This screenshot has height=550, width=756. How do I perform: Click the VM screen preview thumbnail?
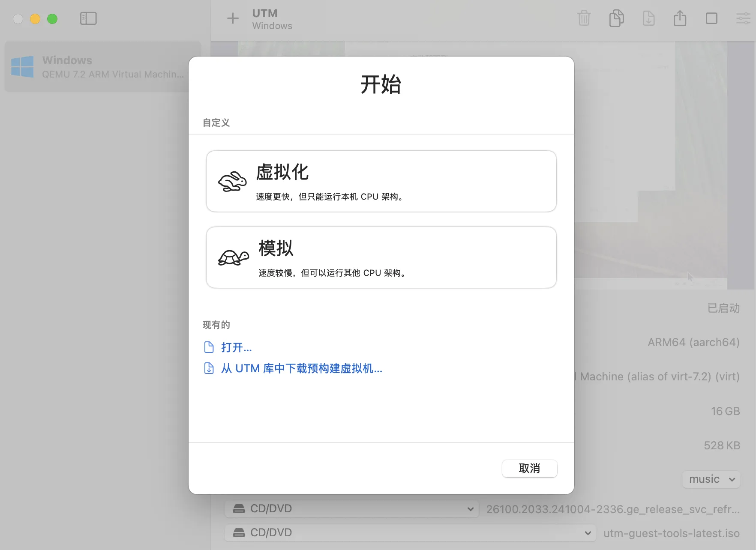(664, 171)
